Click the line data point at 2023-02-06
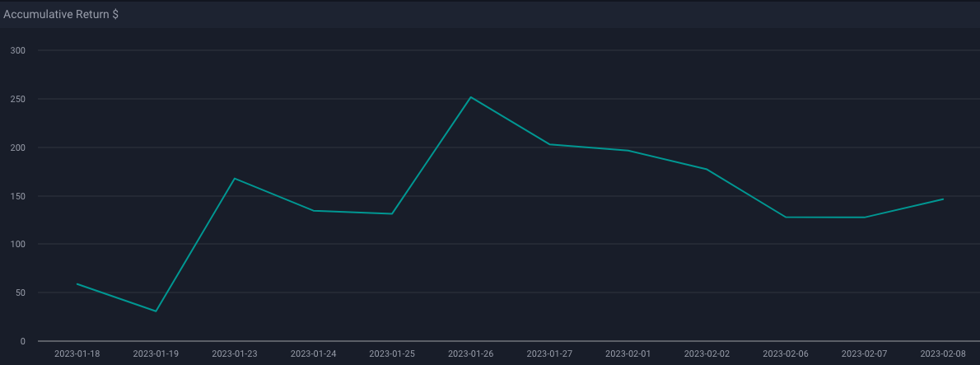The width and height of the screenshot is (980, 365). 786,217
